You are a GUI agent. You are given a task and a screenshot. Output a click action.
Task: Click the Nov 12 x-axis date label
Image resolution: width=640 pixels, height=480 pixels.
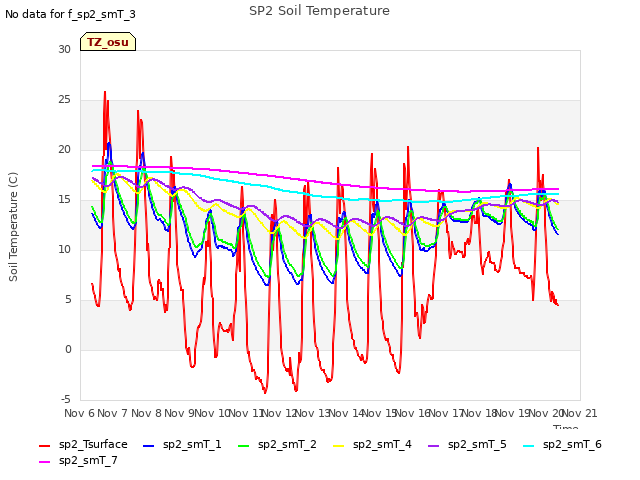pos(278,413)
